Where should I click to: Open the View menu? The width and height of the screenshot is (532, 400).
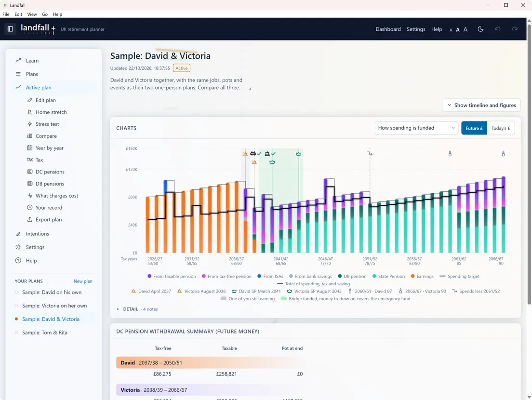32,14
